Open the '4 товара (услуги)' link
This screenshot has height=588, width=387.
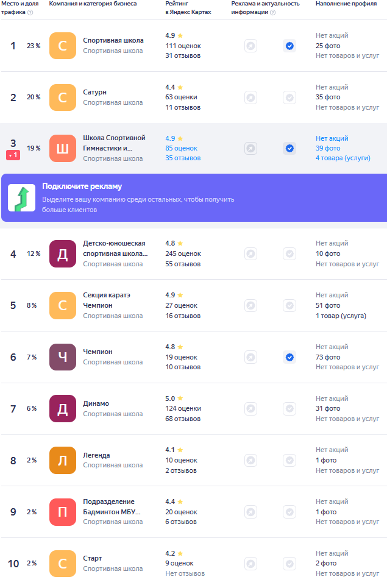pyautogui.click(x=343, y=158)
